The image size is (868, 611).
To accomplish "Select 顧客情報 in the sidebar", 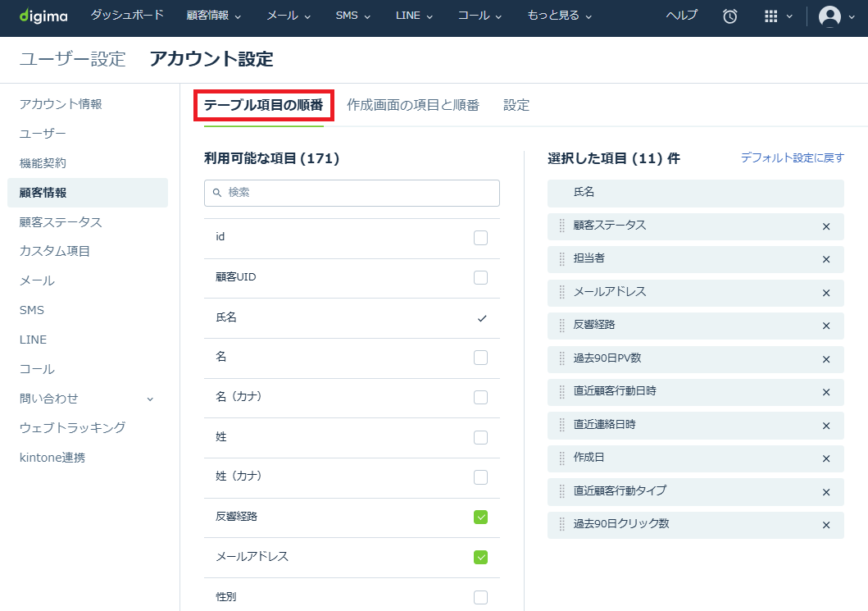I will (x=88, y=193).
